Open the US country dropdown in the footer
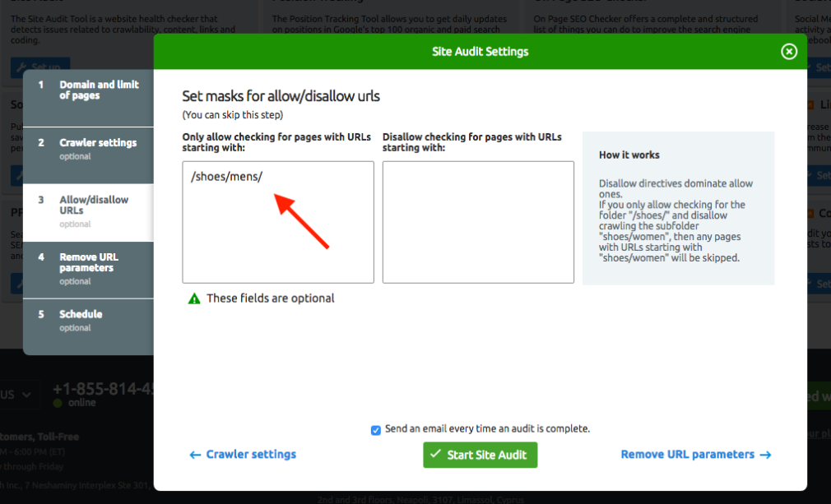The image size is (831, 504). pos(16,395)
